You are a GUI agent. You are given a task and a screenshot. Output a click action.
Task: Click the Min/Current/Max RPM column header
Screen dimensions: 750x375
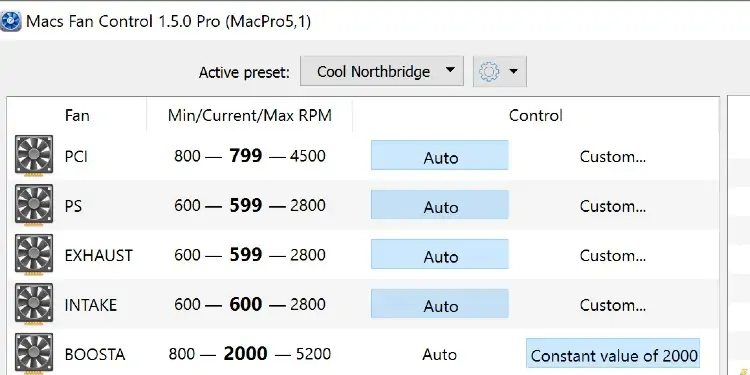click(x=250, y=115)
